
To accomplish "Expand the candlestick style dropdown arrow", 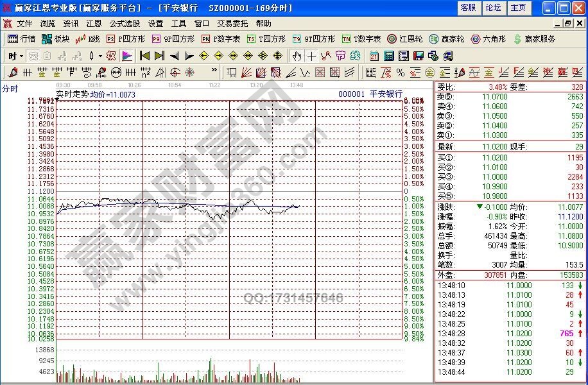I will click(x=100, y=56).
